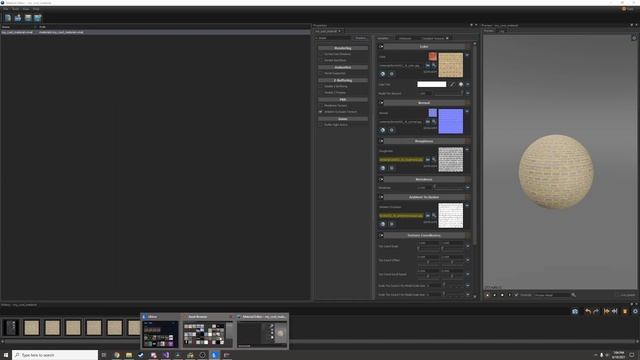Image resolution: width=640 pixels, height=360 pixels.
Task: Open Task View on the taskbar
Action: [104, 355]
